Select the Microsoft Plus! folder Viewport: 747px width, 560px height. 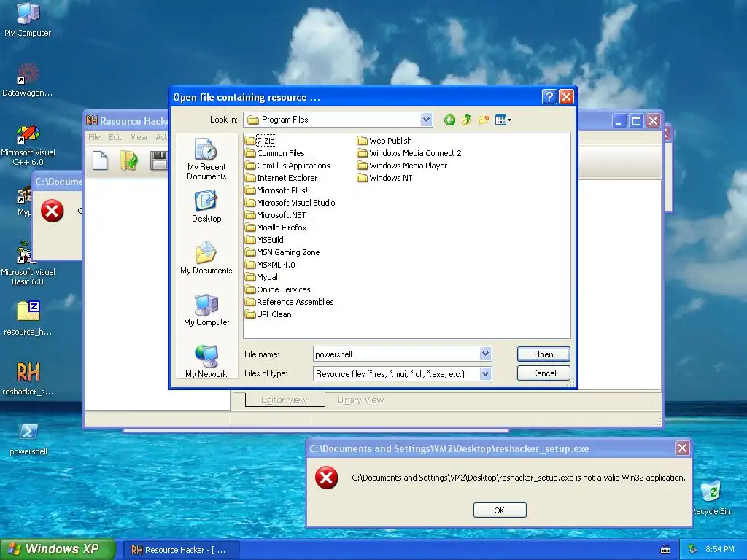[x=276, y=190]
